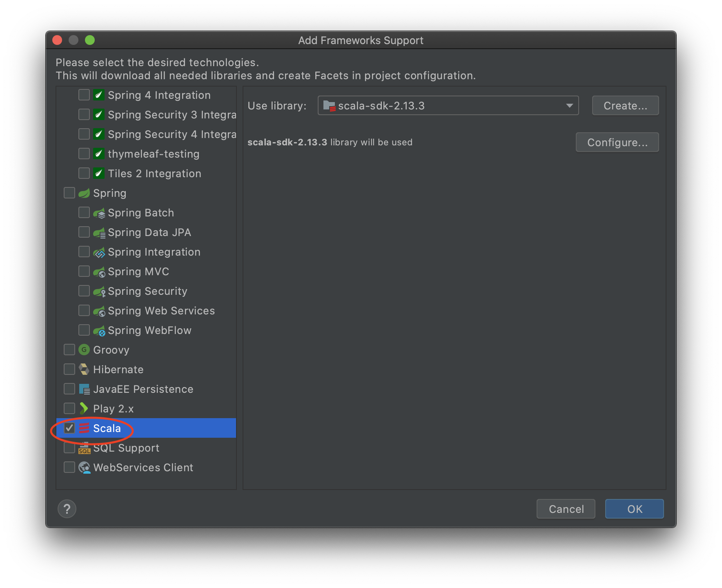Select the JavaEE Persistence row label
This screenshot has width=722, height=588.
pos(143,389)
